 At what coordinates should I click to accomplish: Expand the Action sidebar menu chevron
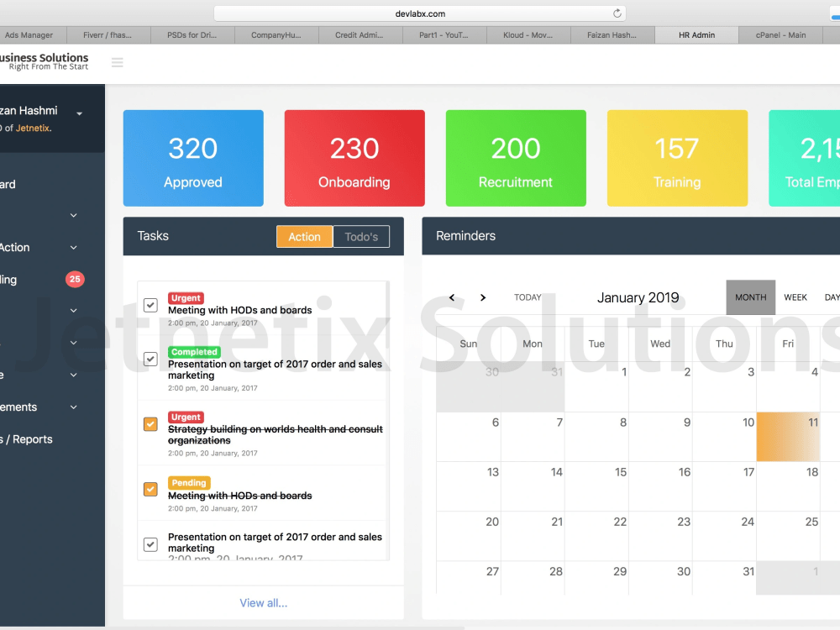73,248
